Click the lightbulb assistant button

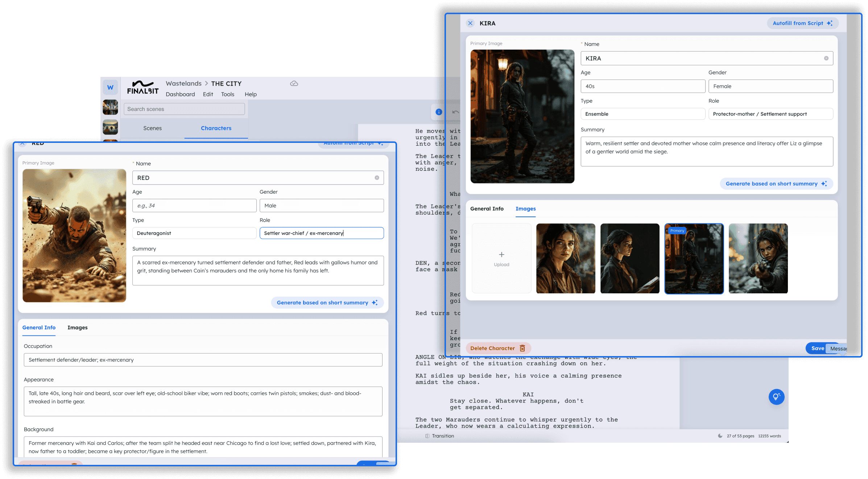tap(776, 397)
